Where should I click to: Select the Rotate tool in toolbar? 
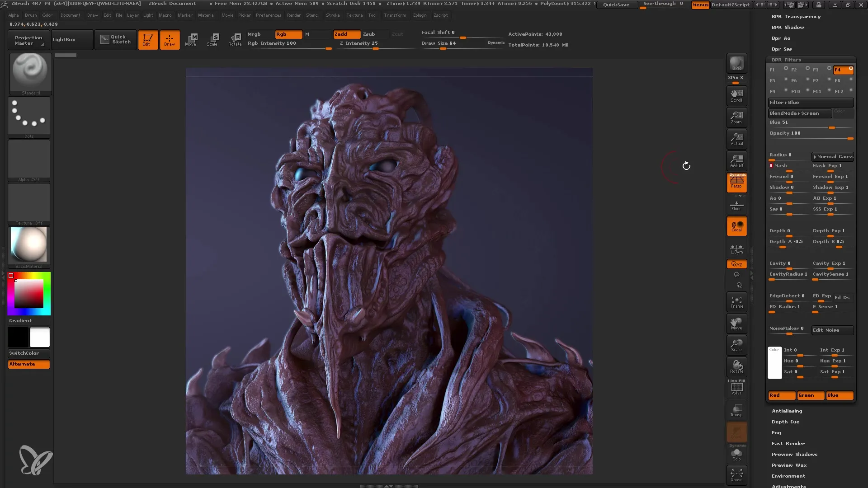(234, 39)
